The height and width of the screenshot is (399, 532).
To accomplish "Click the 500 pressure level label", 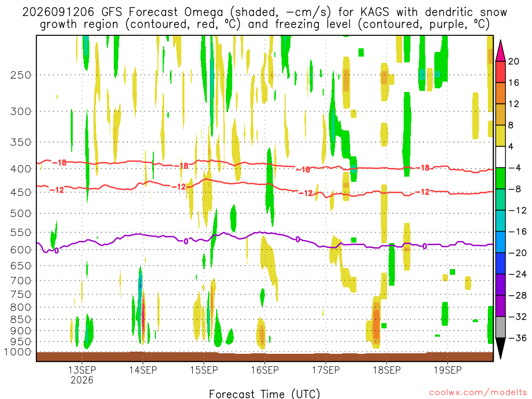I will tap(20, 214).
